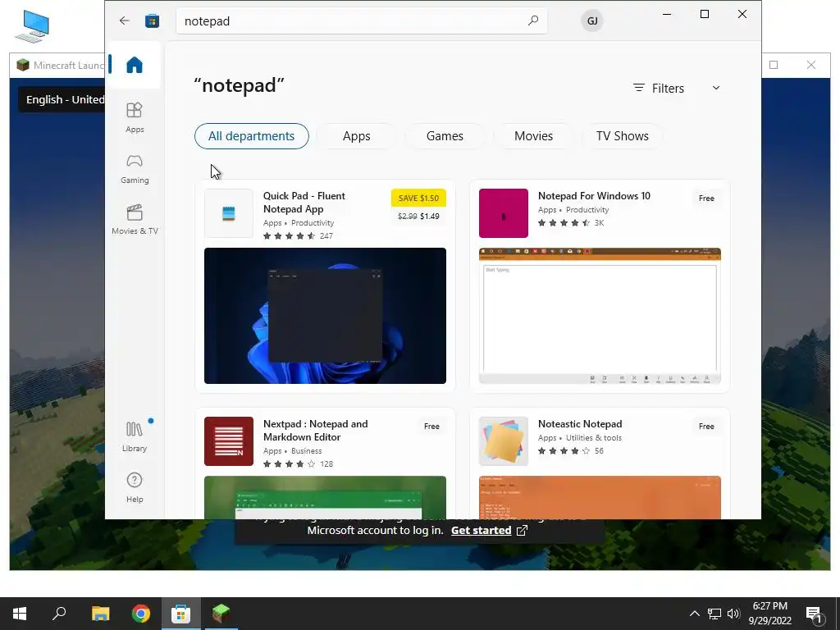
Task: Click the Quick Pad screenshot preview
Action: (325, 316)
